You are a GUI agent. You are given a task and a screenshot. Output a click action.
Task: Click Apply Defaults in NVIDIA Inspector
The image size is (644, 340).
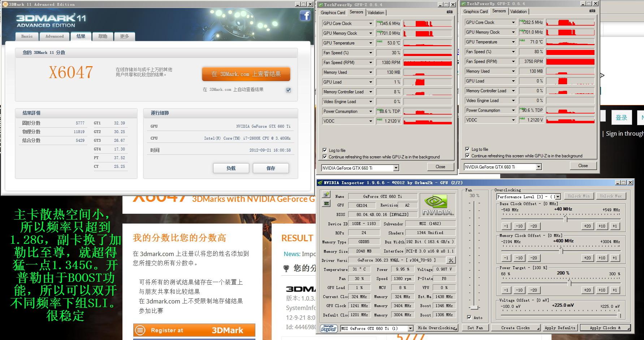(x=560, y=328)
